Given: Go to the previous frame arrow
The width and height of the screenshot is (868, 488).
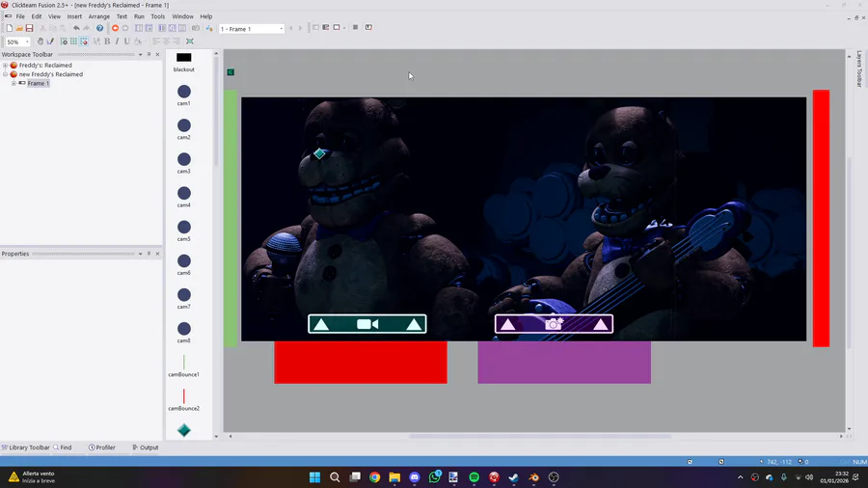Looking at the screenshot, I should pos(291,28).
